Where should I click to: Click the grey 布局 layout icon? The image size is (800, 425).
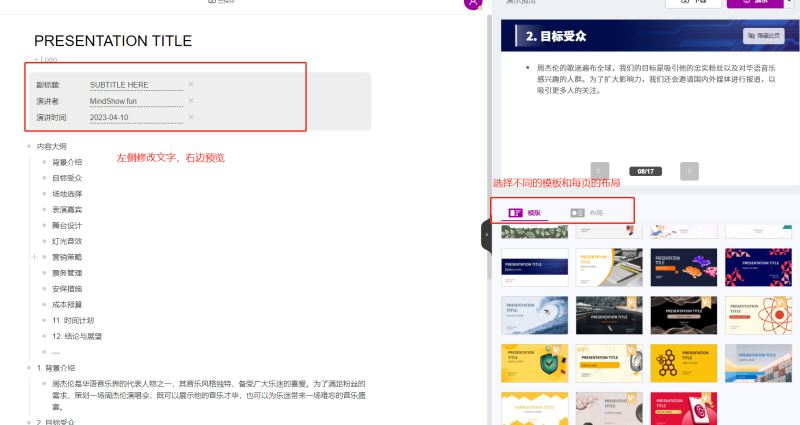[x=578, y=213]
